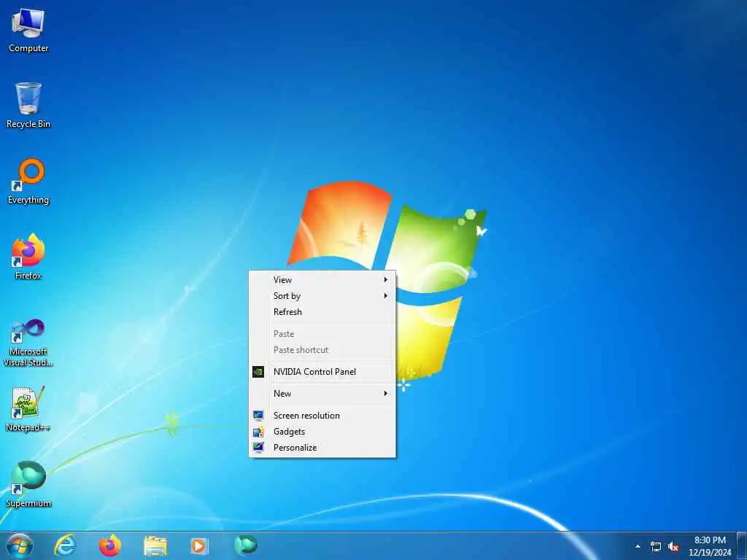This screenshot has height=560, width=747.
Task: Open the New submenu
Action: (x=322, y=393)
